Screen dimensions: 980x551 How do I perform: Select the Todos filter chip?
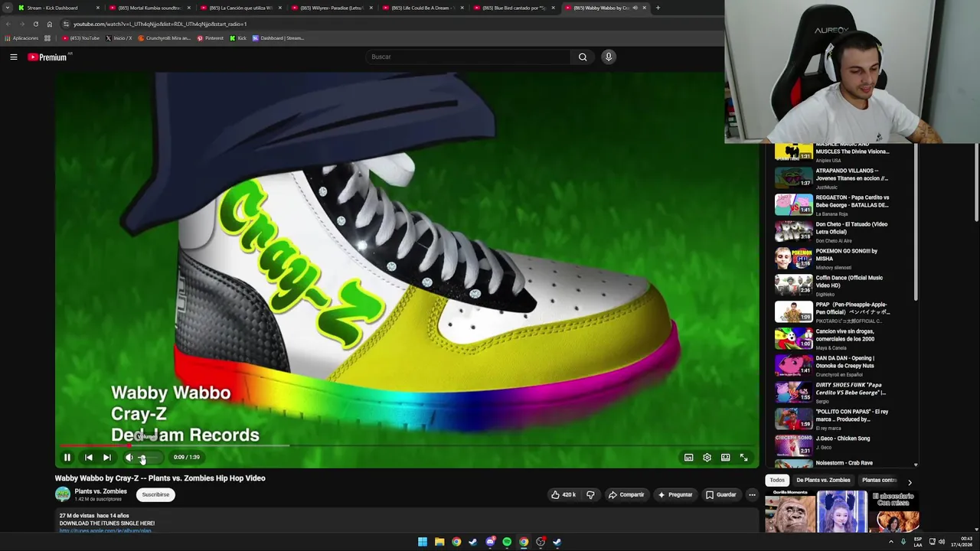777,481
